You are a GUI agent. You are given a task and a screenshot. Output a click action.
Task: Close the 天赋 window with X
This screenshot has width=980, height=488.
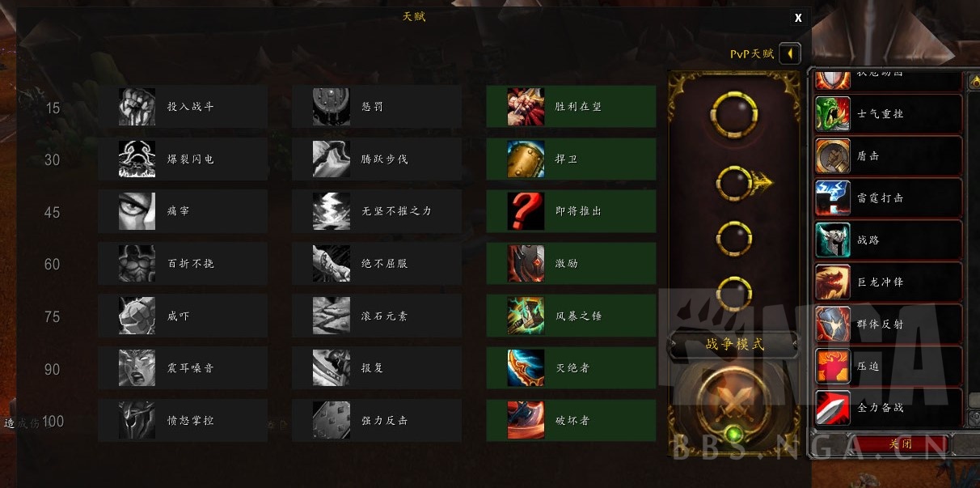click(798, 18)
